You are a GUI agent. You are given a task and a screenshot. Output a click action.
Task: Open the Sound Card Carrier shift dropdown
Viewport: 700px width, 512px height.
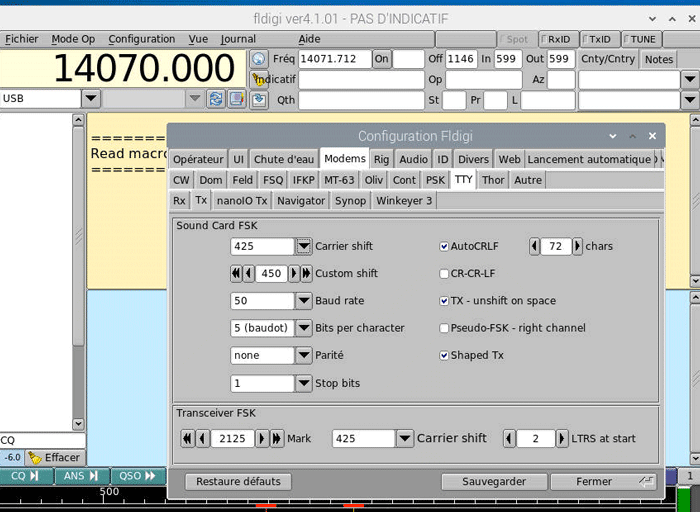(304, 246)
